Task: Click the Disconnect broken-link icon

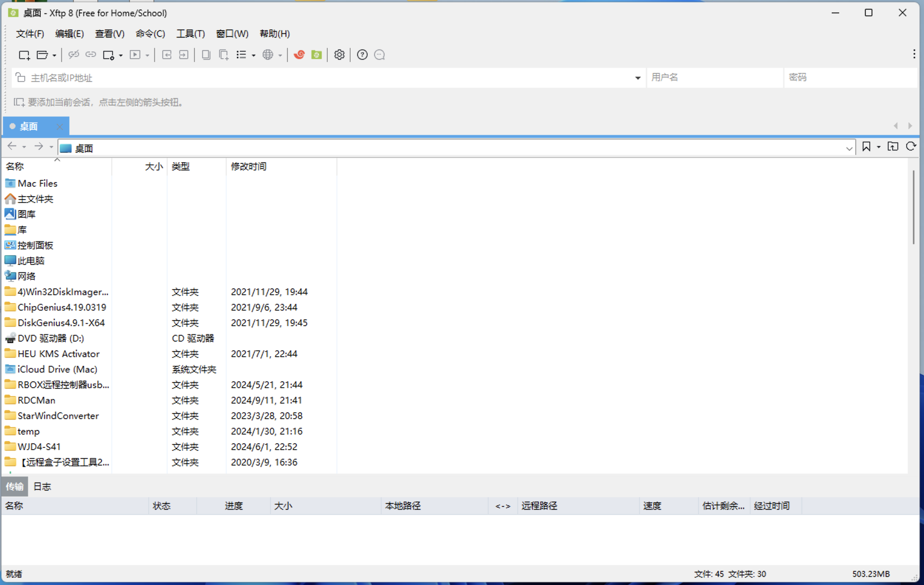Action: (x=73, y=55)
